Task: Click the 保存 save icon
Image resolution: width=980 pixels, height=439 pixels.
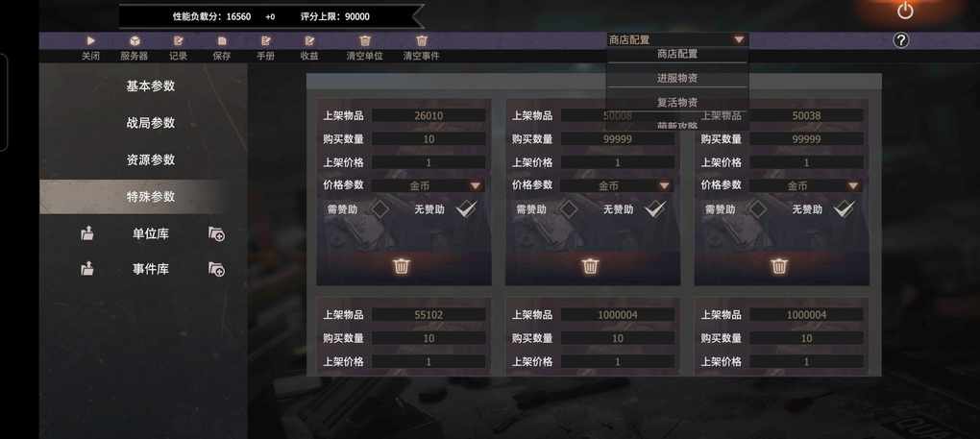Action: [x=222, y=41]
